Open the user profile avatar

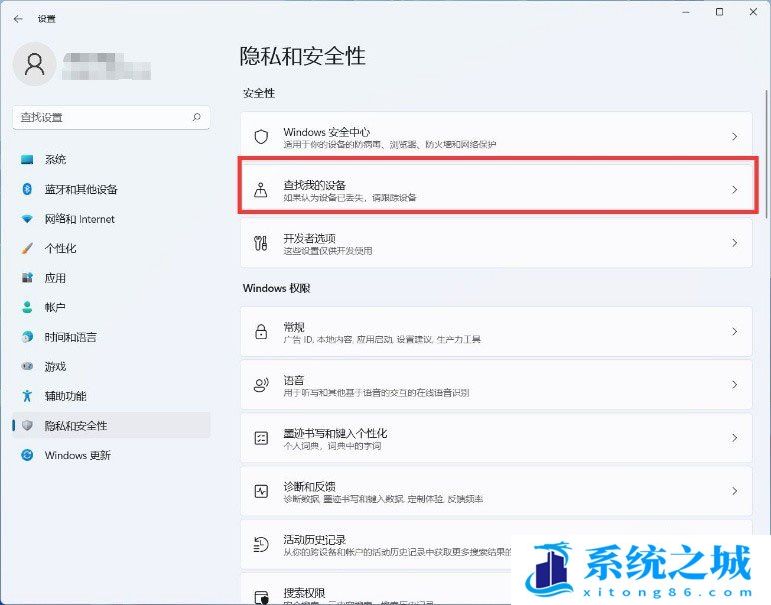pyautogui.click(x=34, y=64)
